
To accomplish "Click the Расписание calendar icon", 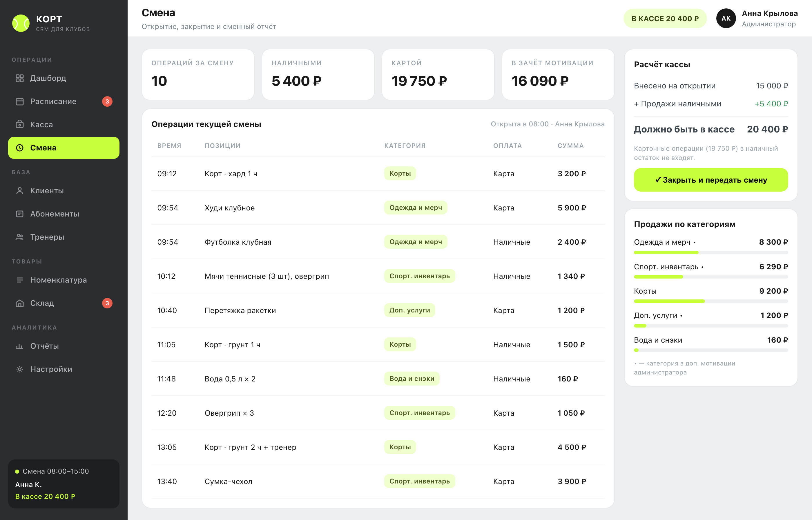I will (20, 102).
